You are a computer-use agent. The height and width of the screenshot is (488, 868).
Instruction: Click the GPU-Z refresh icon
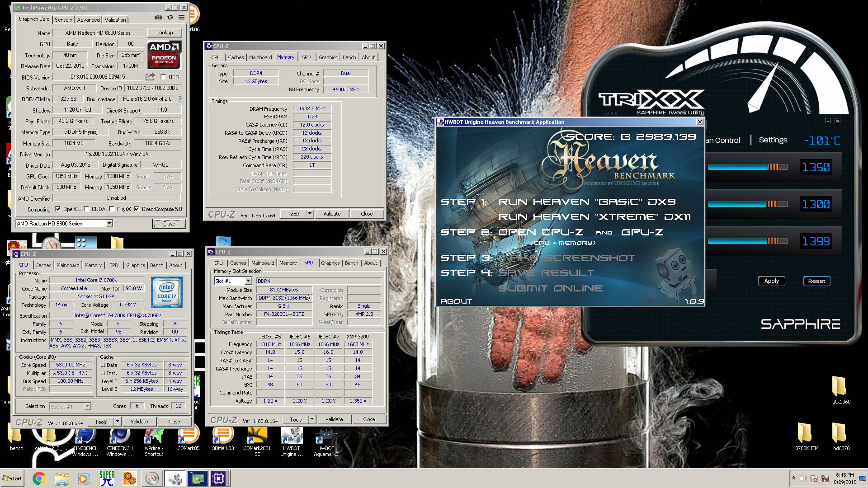pyautogui.click(x=170, y=17)
